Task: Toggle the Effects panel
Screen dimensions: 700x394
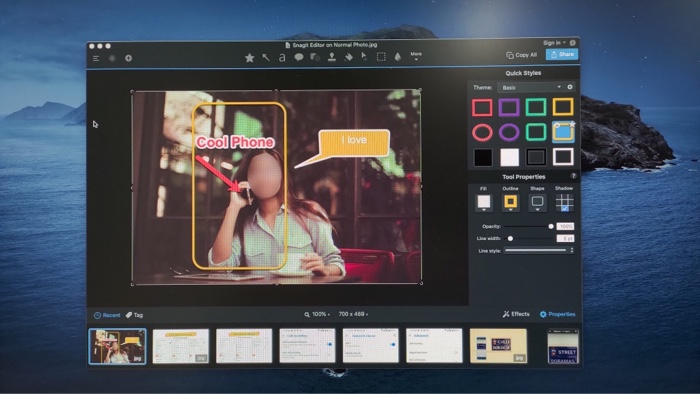Action: [516, 314]
